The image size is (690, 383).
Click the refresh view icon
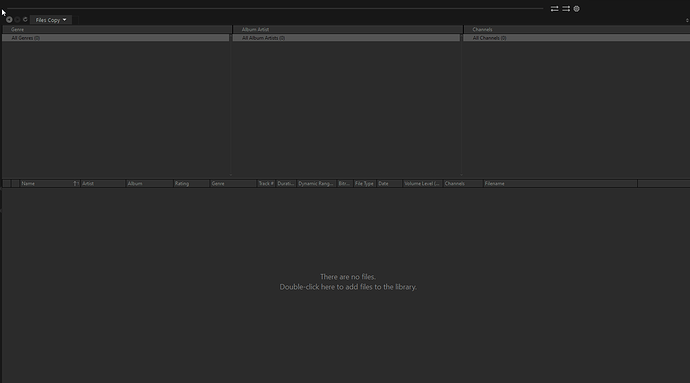click(25, 19)
